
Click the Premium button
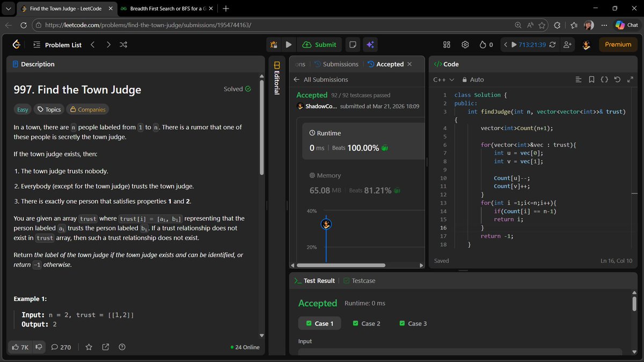point(618,45)
